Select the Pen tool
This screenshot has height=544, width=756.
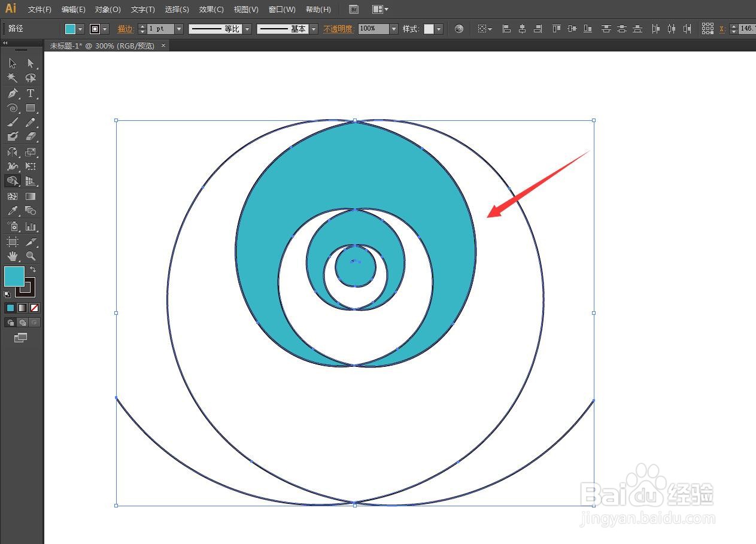coord(13,93)
